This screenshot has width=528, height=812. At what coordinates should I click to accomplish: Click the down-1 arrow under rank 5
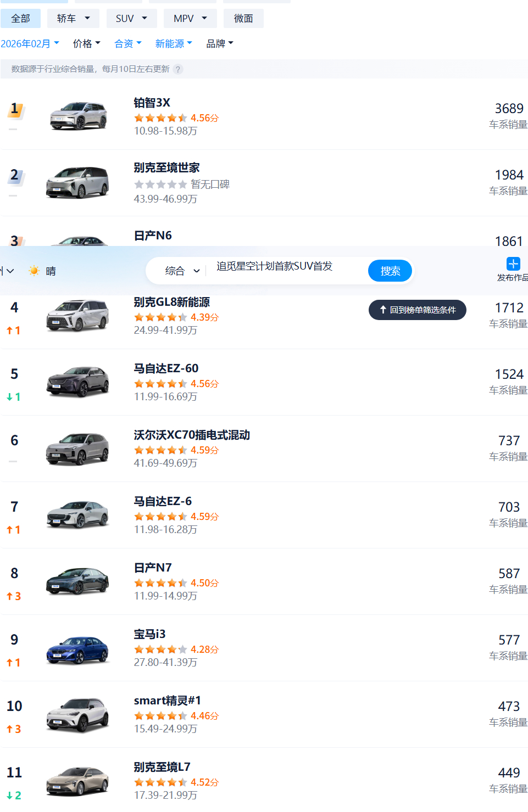click(x=14, y=397)
